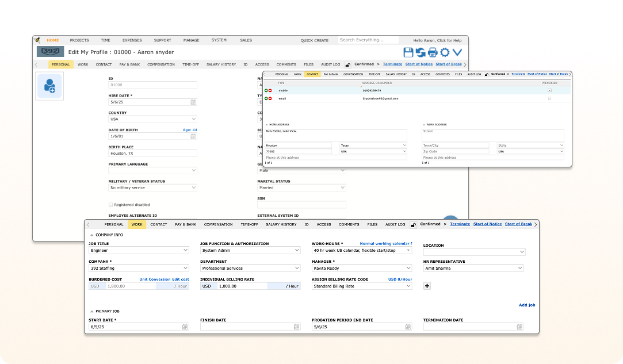The height and width of the screenshot is (364, 623).
Task: Open the PROJECTS menu
Action: coord(79,40)
